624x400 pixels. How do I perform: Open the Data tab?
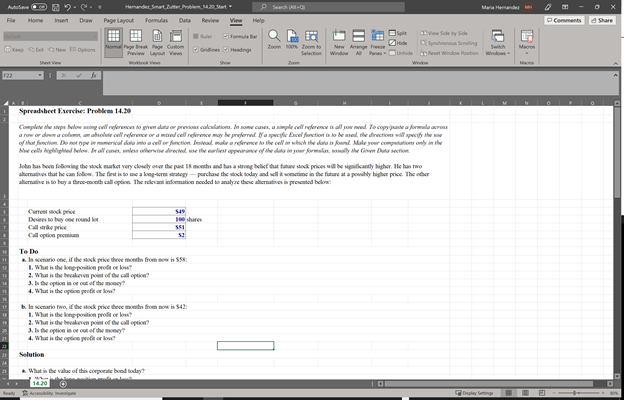pos(184,20)
